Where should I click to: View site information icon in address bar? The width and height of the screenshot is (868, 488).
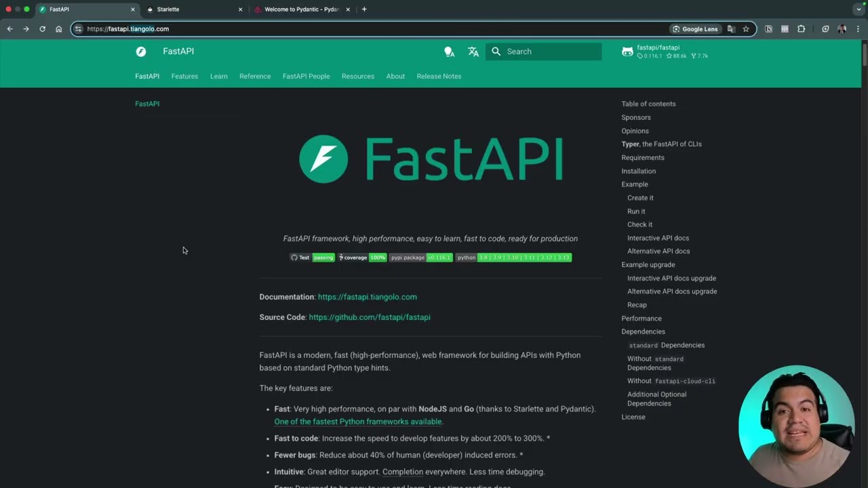pyautogui.click(x=79, y=29)
